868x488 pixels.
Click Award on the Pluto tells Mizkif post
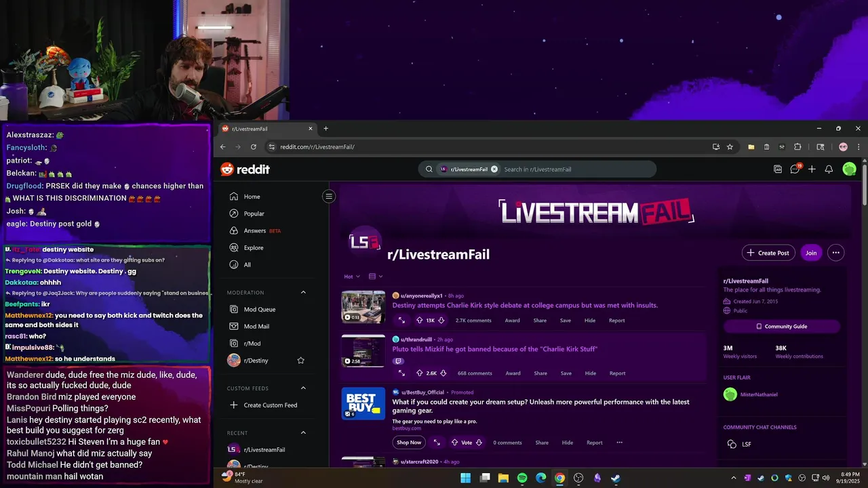513,373
